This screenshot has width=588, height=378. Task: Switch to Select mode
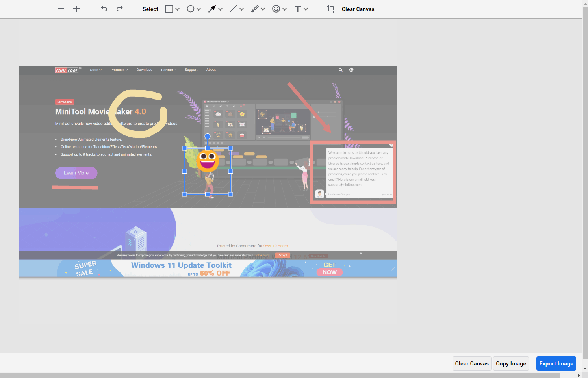point(150,9)
